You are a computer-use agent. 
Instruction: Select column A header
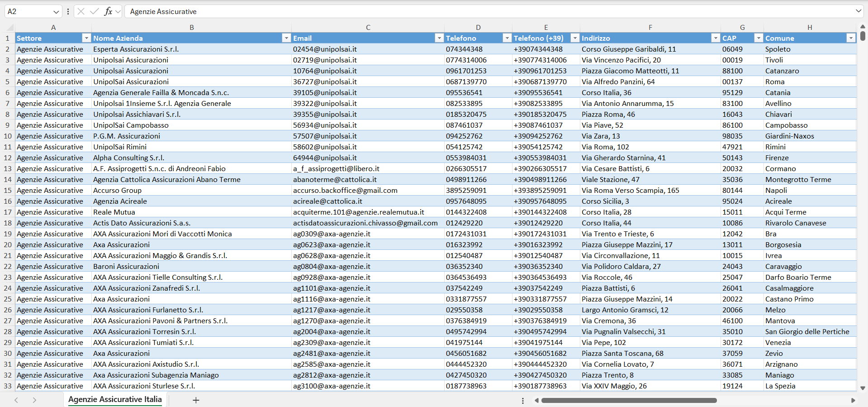pyautogui.click(x=53, y=27)
